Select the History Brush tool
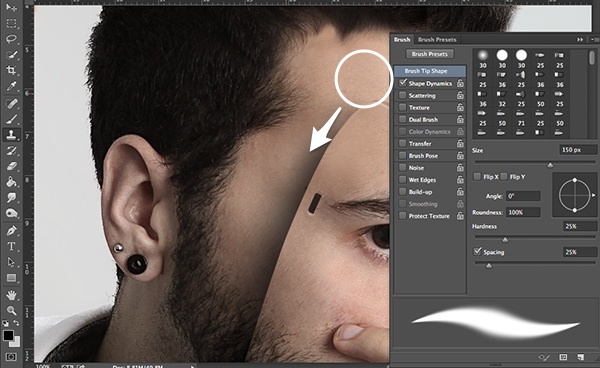 point(11,150)
